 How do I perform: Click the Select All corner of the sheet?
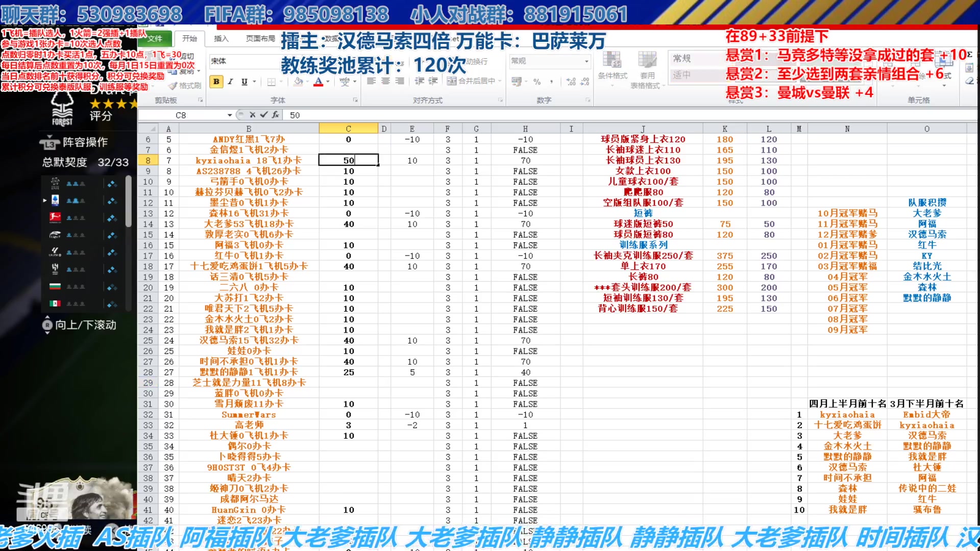click(x=148, y=129)
